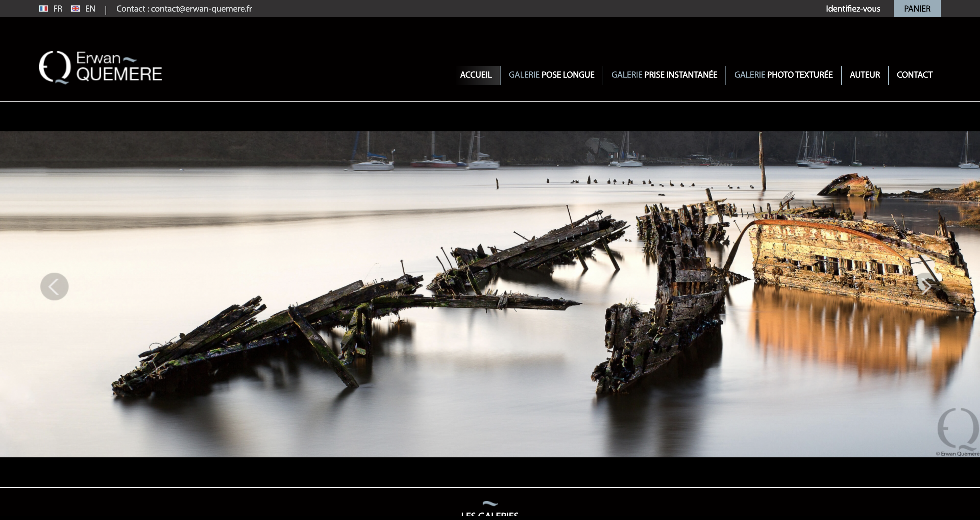Image resolution: width=980 pixels, height=520 pixels.
Task: Show previous slide with left arrow
Action: [x=54, y=287]
